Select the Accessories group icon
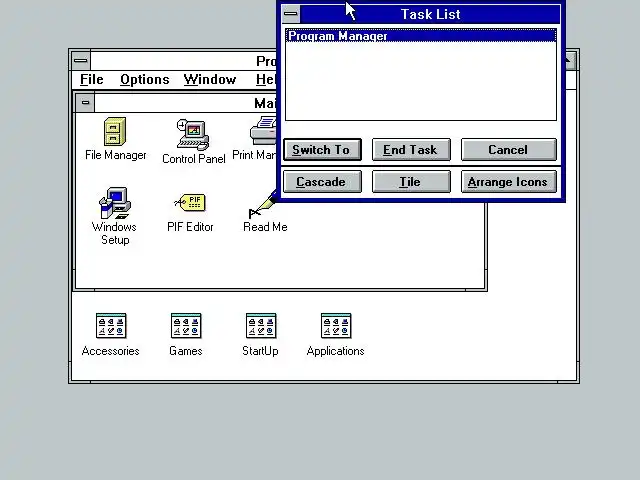Viewport: 640px width, 480px height. click(111, 326)
